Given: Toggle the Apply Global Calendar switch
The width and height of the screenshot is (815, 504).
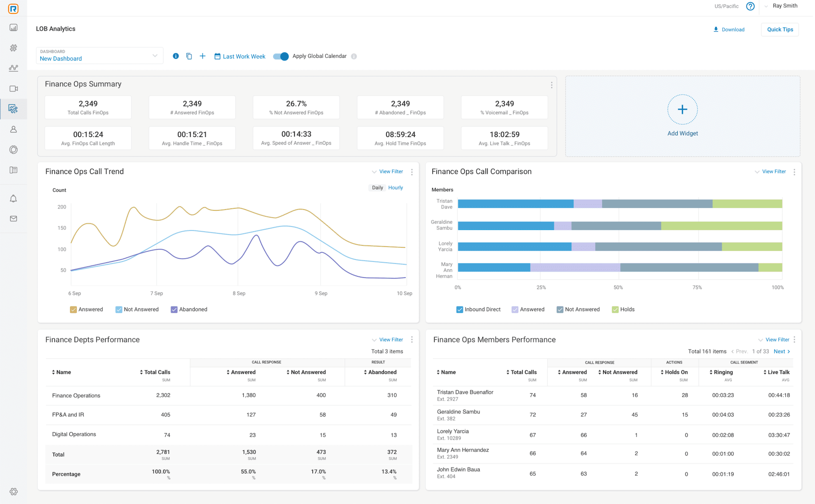Looking at the screenshot, I should [281, 56].
